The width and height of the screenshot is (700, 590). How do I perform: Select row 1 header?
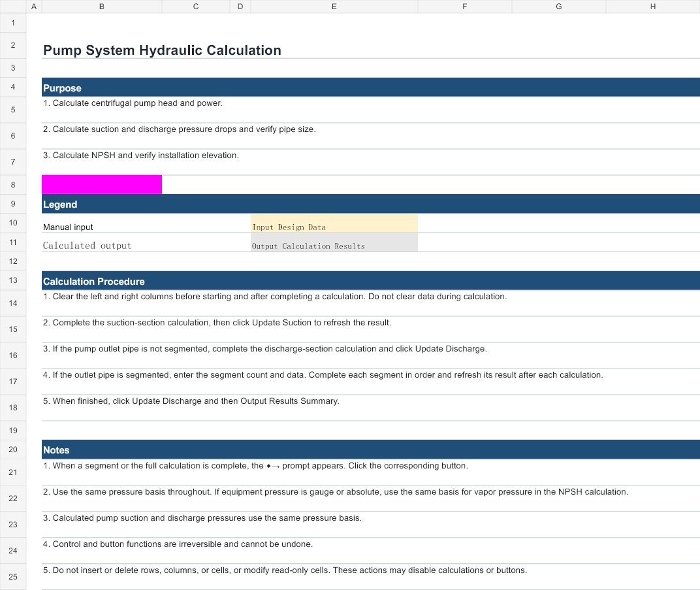tap(13, 23)
